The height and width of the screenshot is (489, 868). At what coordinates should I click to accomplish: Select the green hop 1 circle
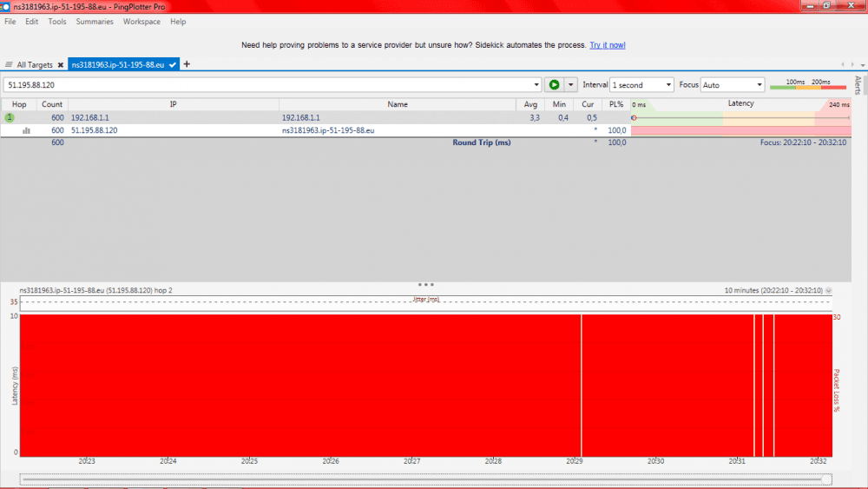(10, 117)
